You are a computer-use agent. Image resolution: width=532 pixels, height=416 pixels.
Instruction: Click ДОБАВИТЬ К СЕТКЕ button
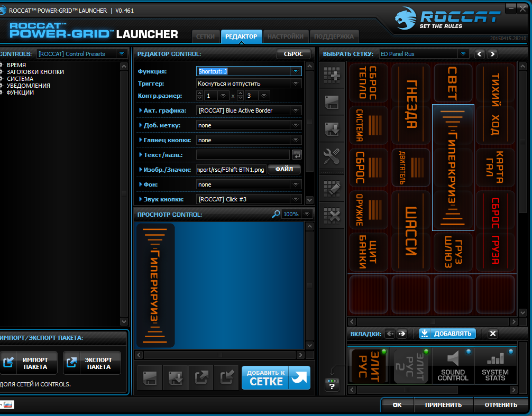click(x=276, y=377)
